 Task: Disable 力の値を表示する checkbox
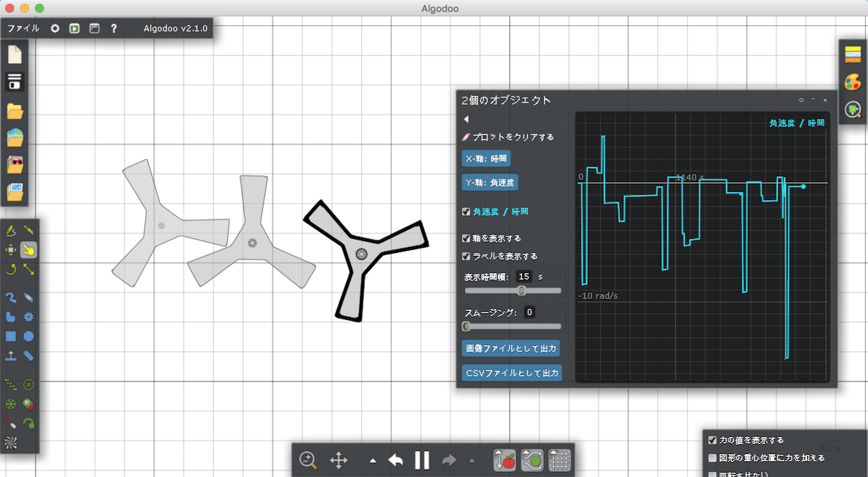tap(712, 440)
